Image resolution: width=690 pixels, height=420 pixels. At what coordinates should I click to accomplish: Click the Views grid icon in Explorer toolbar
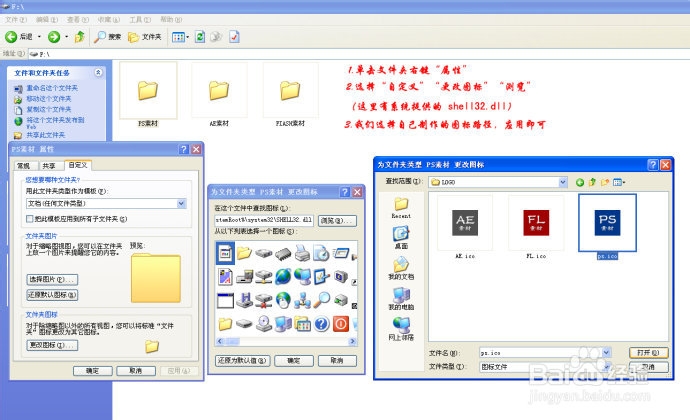click(178, 37)
